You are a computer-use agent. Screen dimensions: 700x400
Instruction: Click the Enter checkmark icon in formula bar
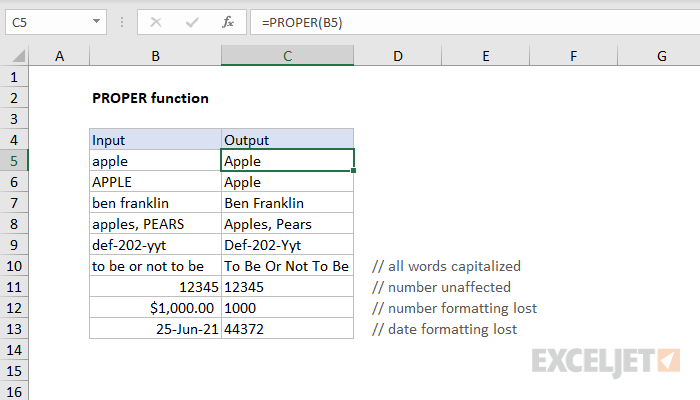190,21
